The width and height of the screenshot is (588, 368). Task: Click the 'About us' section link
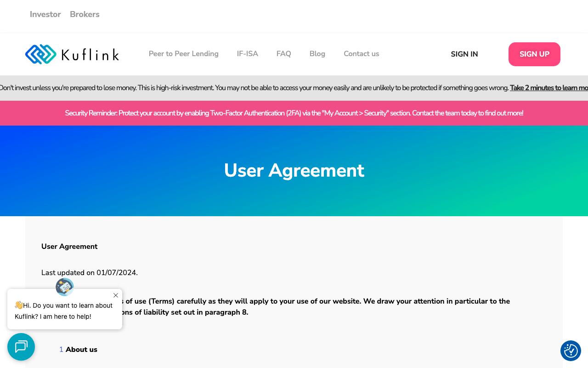tap(81, 349)
